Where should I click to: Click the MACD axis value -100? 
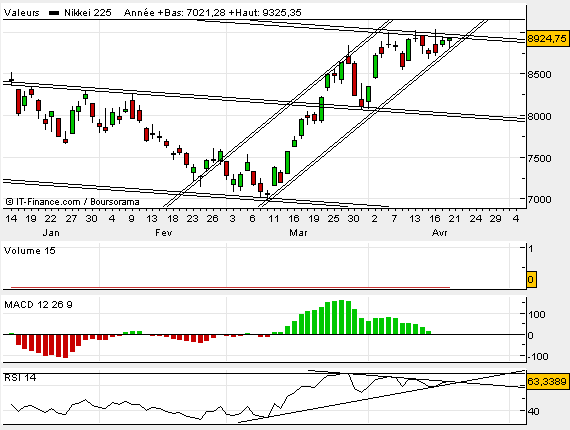[537, 357]
